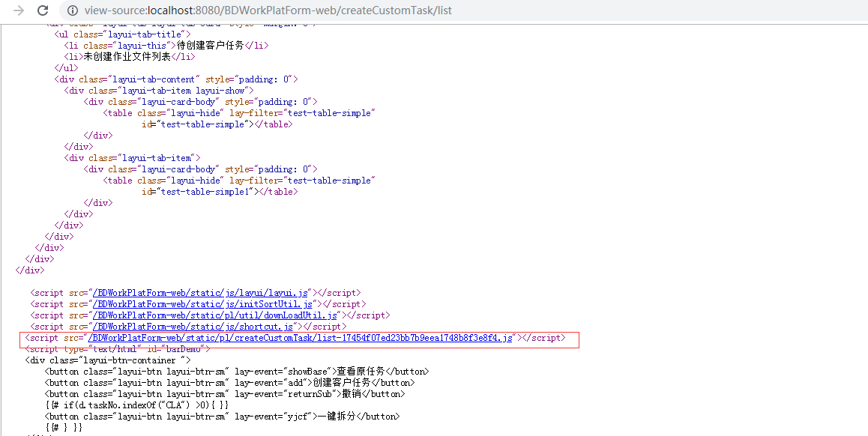Click the 撤销 button text line

pos(225,394)
